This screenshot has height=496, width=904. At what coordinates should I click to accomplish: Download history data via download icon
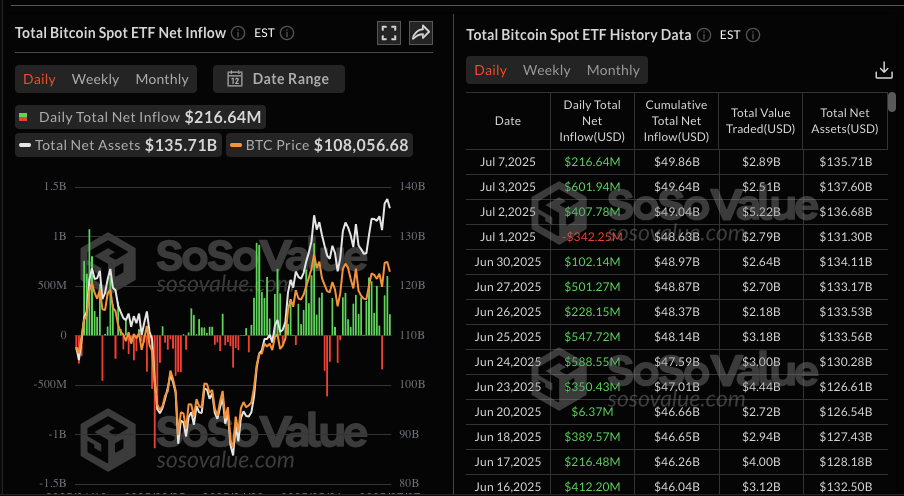click(x=883, y=70)
